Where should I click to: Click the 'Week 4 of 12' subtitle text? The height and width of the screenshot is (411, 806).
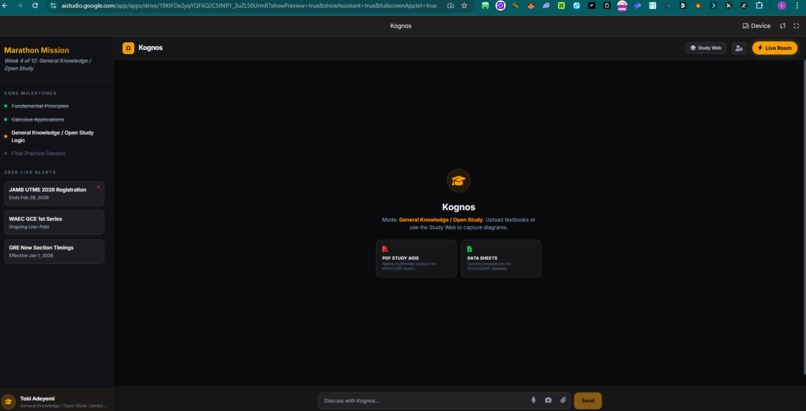48,64
